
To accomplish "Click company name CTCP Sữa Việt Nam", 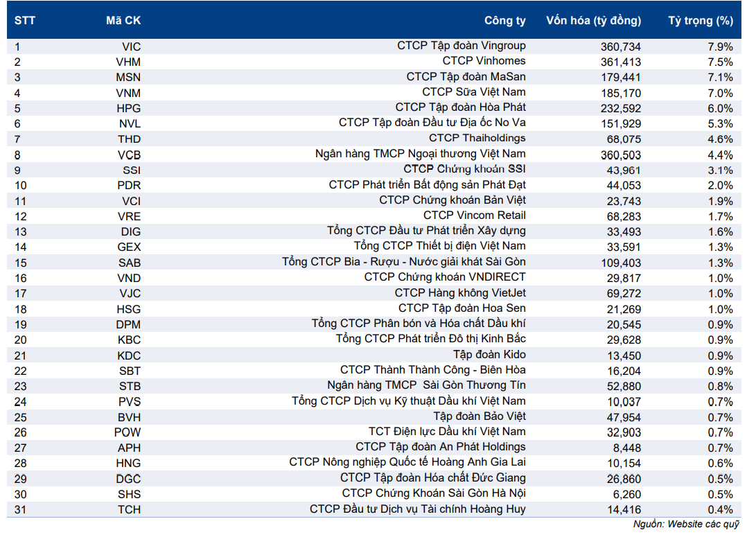I will coord(474,92).
